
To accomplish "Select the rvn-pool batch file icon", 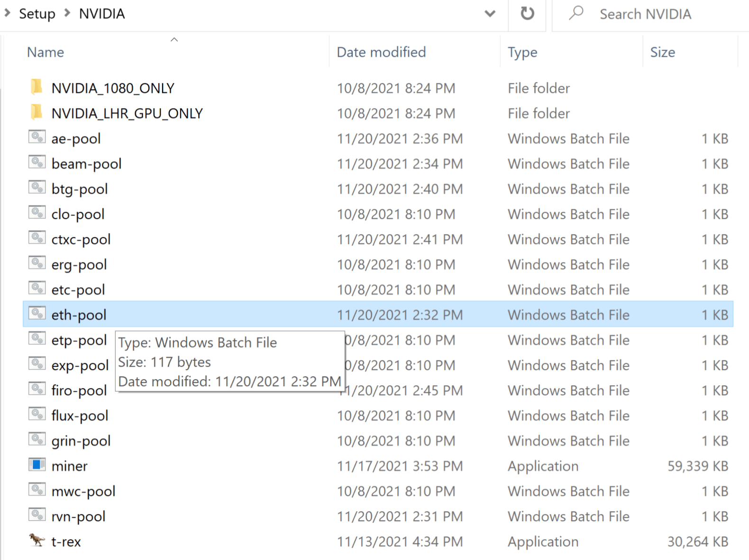I will click(x=37, y=515).
